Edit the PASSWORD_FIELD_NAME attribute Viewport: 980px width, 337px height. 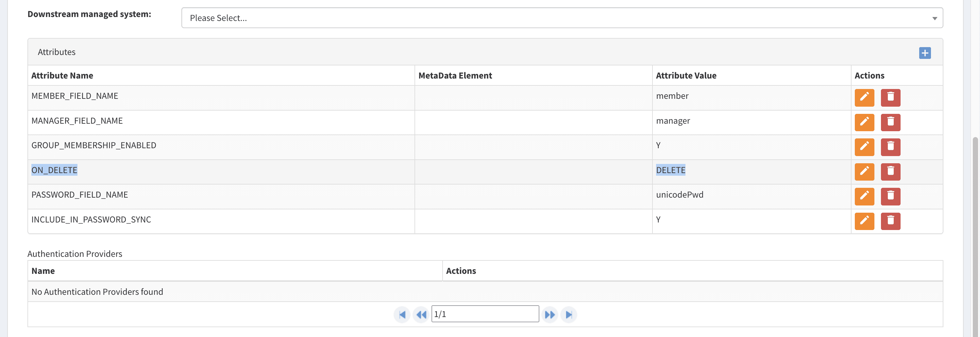tap(864, 197)
